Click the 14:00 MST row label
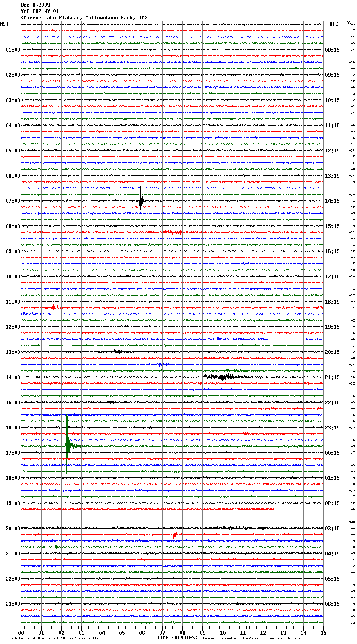The width and height of the screenshot is (357, 644). pos(13,377)
